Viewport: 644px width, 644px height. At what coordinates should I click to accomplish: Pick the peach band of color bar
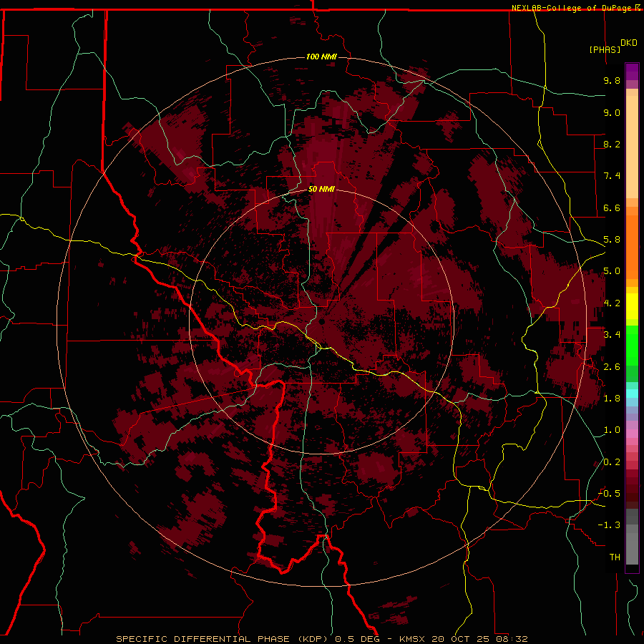click(x=632, y=147)
